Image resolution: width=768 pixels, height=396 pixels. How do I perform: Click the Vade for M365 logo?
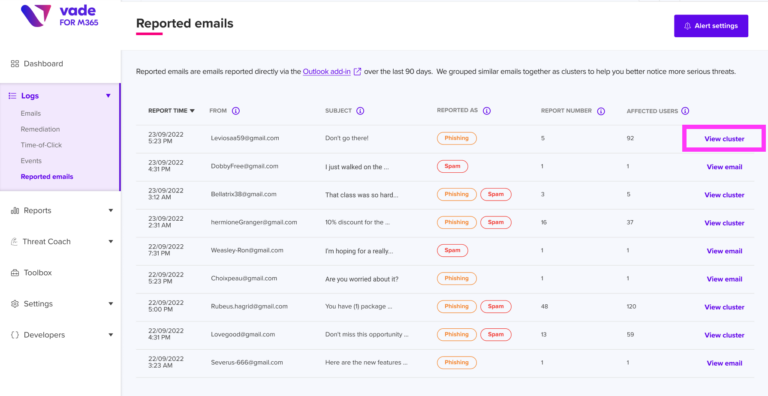click(x=60, y=16)
